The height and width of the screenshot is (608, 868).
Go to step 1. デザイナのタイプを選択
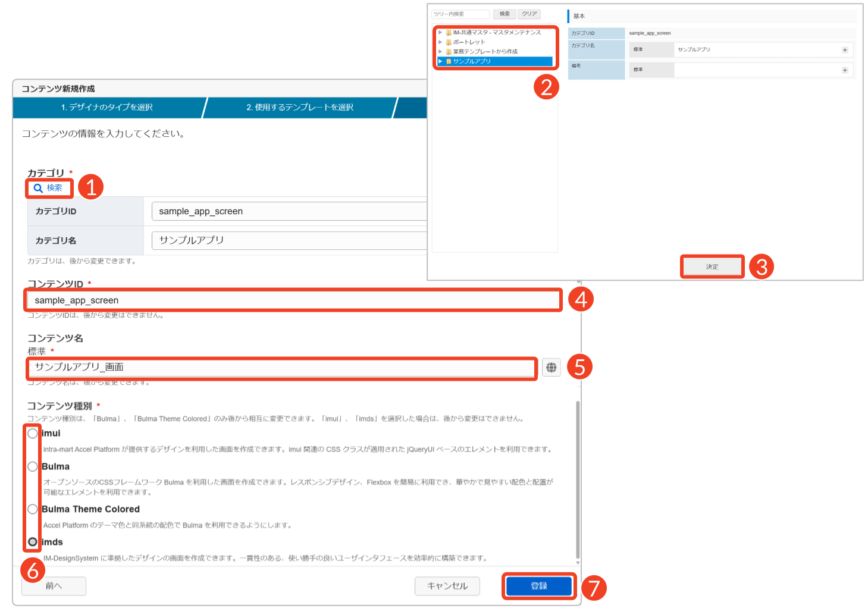[x=107, y=108]
